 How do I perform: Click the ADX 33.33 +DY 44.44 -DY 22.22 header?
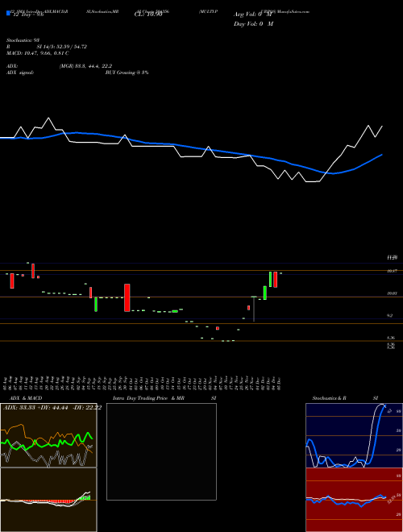(52, 408)
